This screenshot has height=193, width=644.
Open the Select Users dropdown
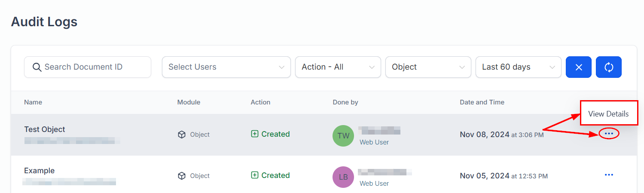[x=226, y=67]
